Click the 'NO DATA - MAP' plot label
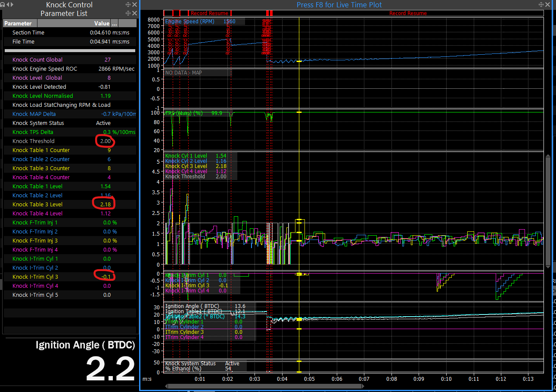 183,73
